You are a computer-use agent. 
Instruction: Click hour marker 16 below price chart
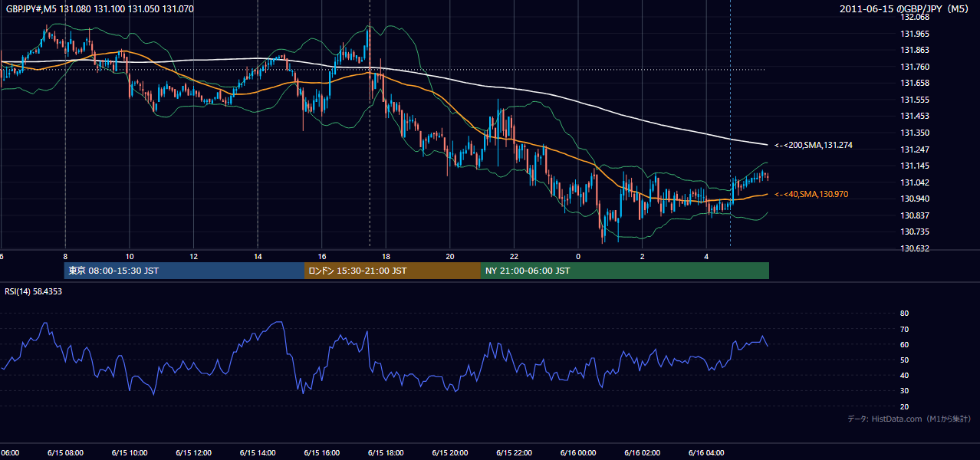coord(322,256)
